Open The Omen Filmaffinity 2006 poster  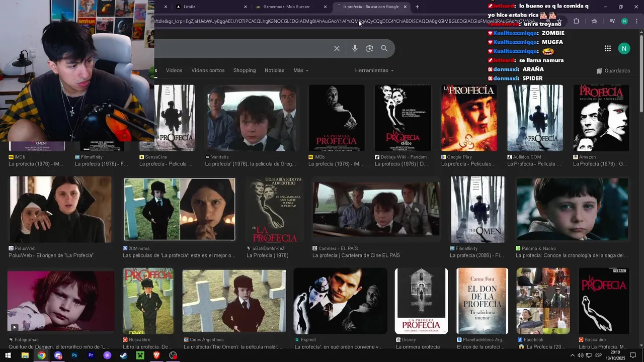[x=477, y=210]
